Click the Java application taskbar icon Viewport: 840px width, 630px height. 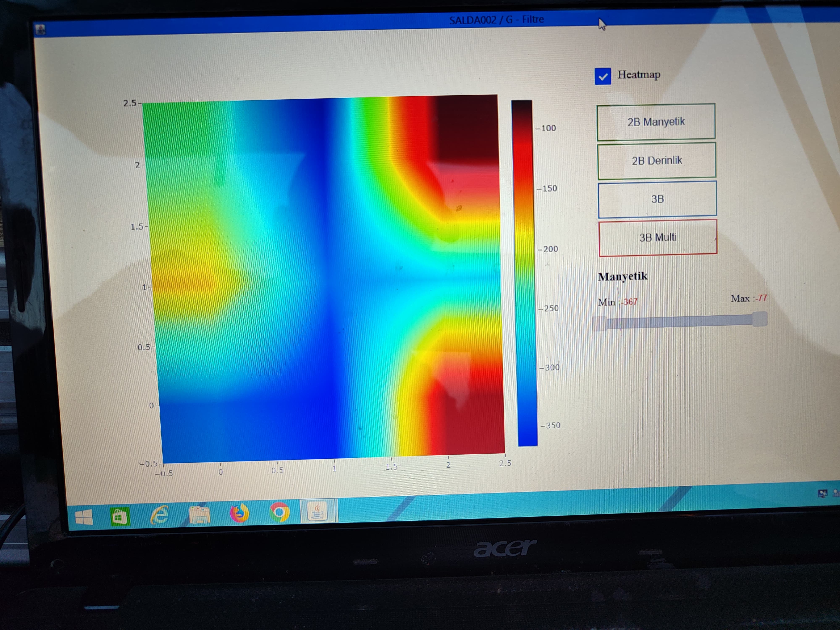(318, 512)
